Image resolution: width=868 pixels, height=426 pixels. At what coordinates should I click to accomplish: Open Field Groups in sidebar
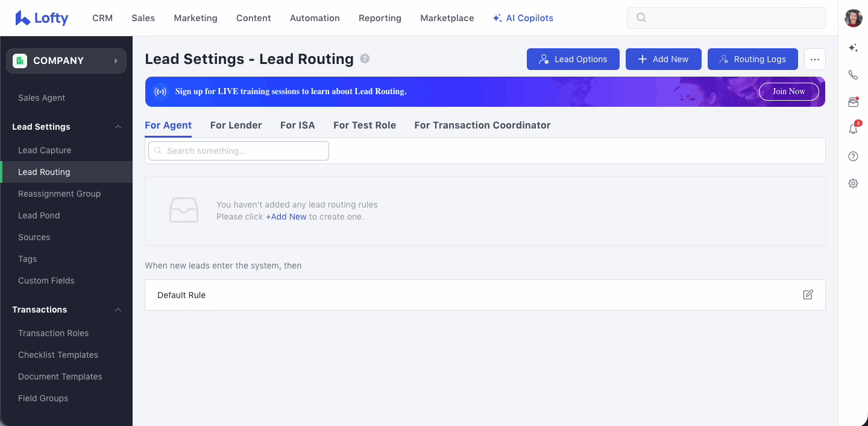coord(43,398)
